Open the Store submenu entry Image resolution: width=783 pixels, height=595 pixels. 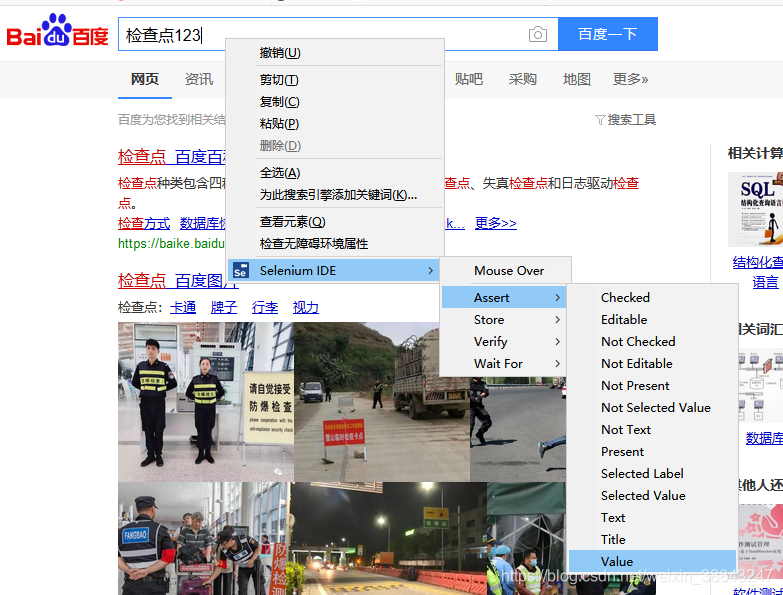pyautogui.click(x=504, y=319)
